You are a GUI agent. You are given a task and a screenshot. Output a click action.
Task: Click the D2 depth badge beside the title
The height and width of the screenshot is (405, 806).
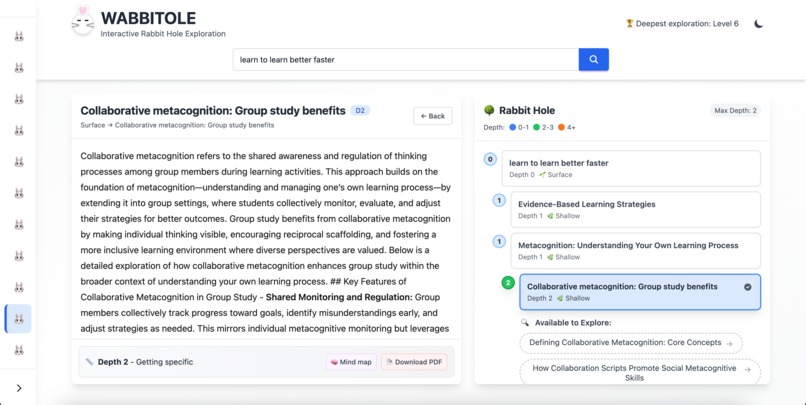(360, 111)
